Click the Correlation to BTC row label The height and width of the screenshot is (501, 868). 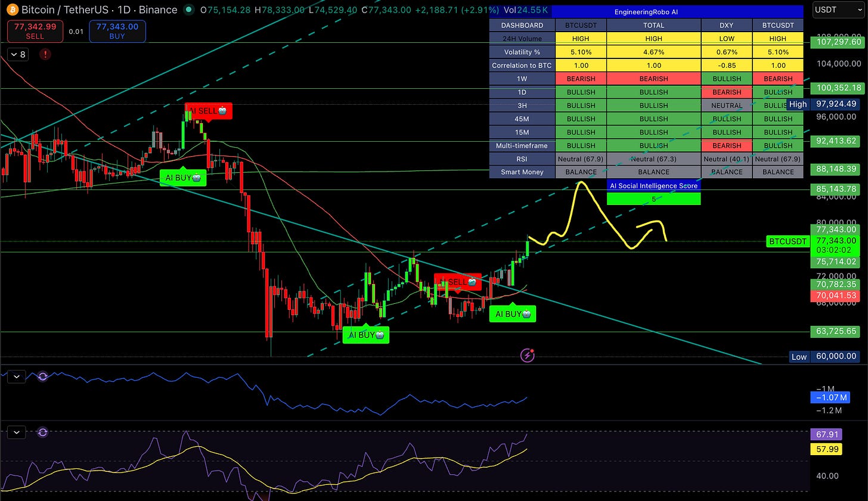pos(522,66)
